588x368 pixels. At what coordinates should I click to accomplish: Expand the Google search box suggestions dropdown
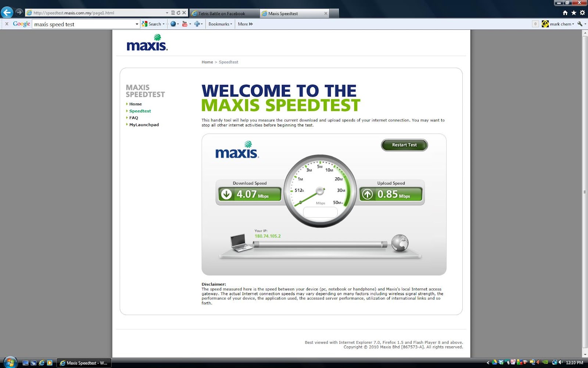(x=137, y=24)
